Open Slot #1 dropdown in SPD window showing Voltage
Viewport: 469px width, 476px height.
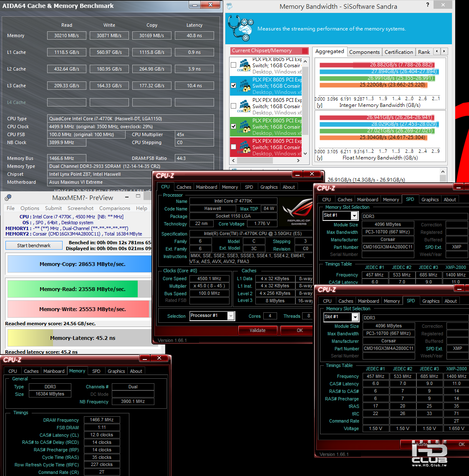355,317
